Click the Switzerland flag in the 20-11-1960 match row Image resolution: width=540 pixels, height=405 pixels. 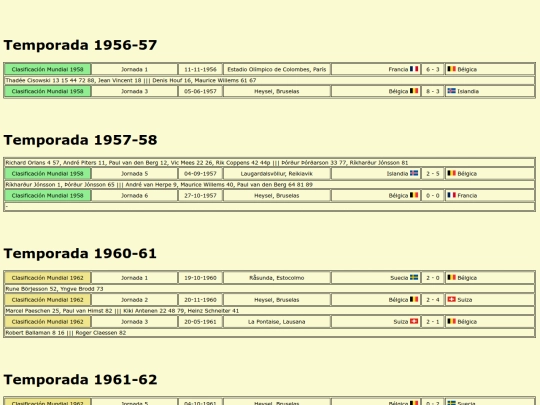[x=451, y=300]
